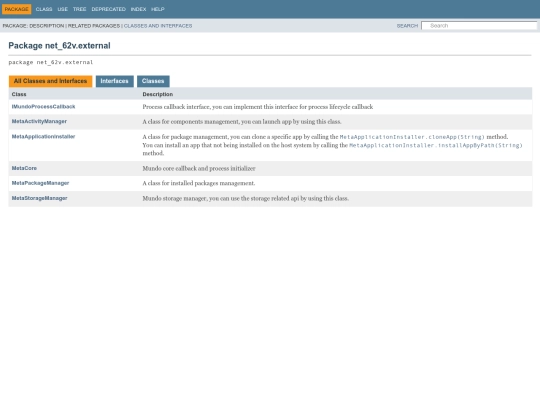Click the Class column header
The image size is (540, 405).
pyautogui.click(x=19, y=94)
